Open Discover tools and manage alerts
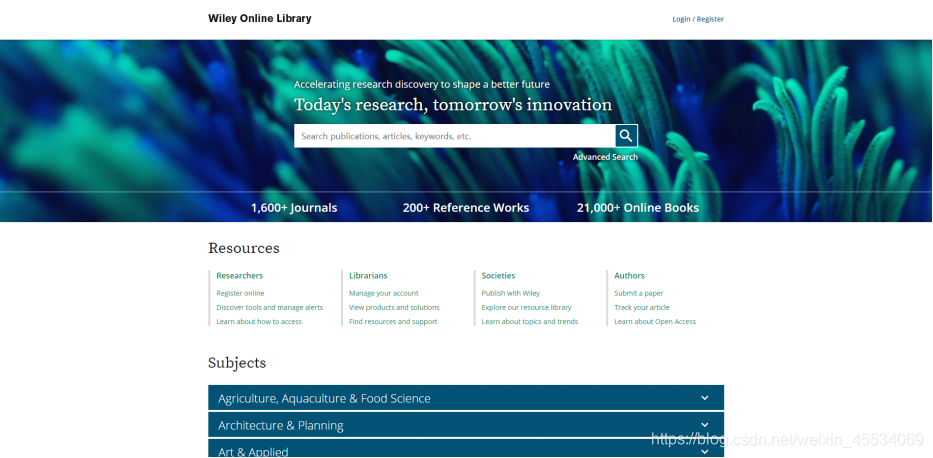 coord(270,308)
